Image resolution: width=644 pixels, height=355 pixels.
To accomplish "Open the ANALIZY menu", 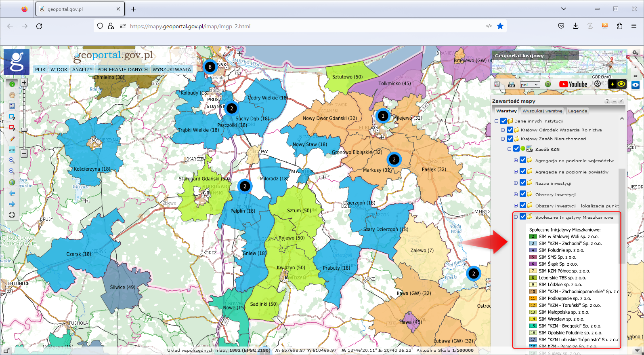I will pyautogui.click(x=82, y=70).
